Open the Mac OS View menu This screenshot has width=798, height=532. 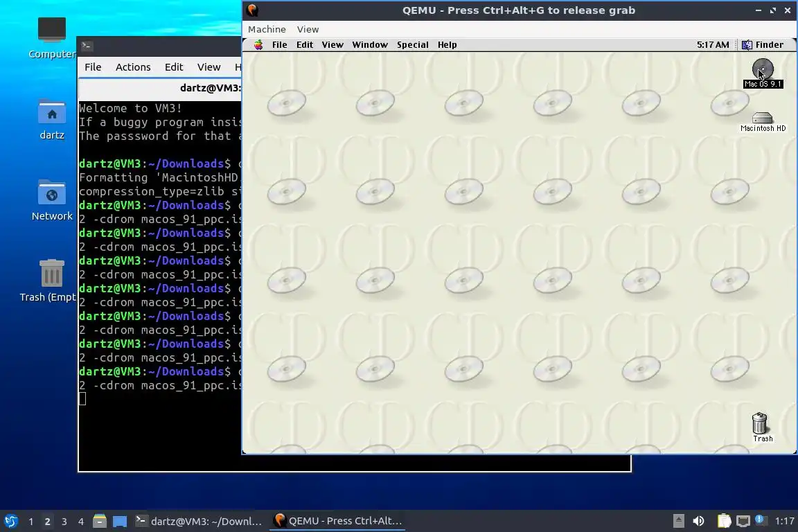332,45
